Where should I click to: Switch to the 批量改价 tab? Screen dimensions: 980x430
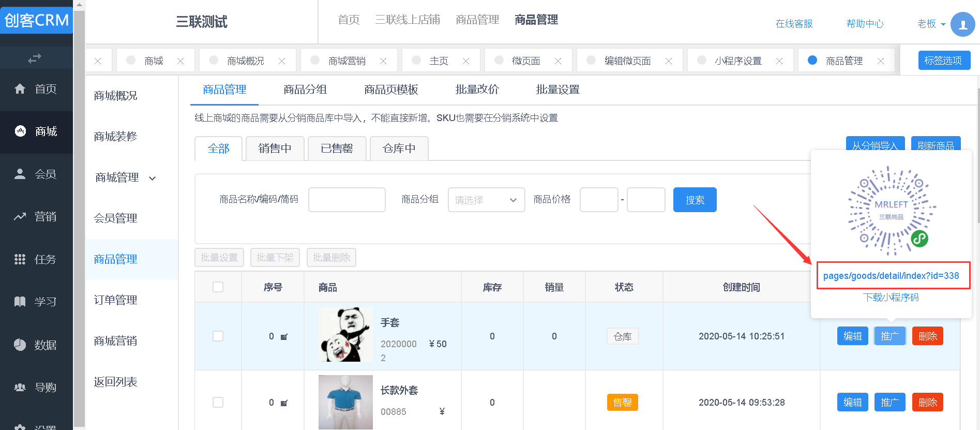(477, 90)
